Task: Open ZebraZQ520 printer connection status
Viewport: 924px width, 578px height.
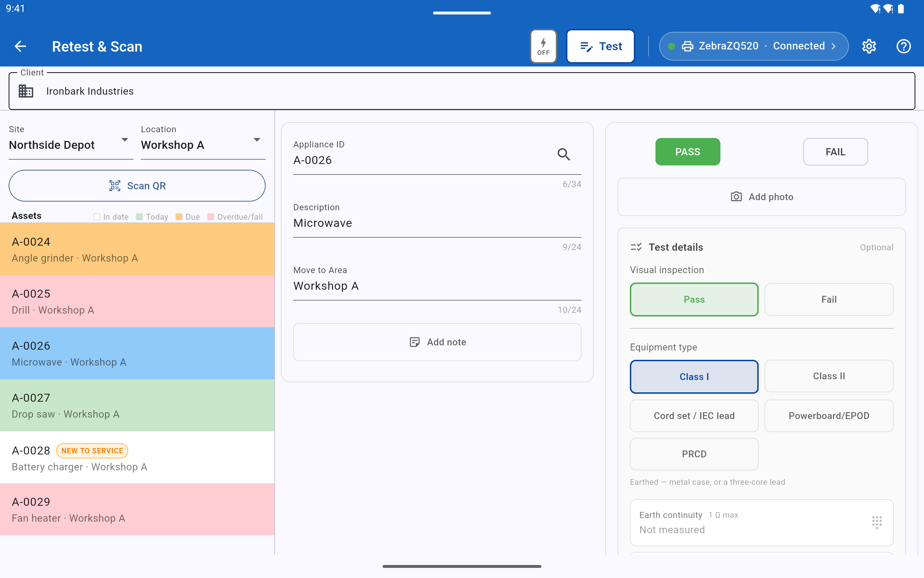Action: click(x=753, y=46)
